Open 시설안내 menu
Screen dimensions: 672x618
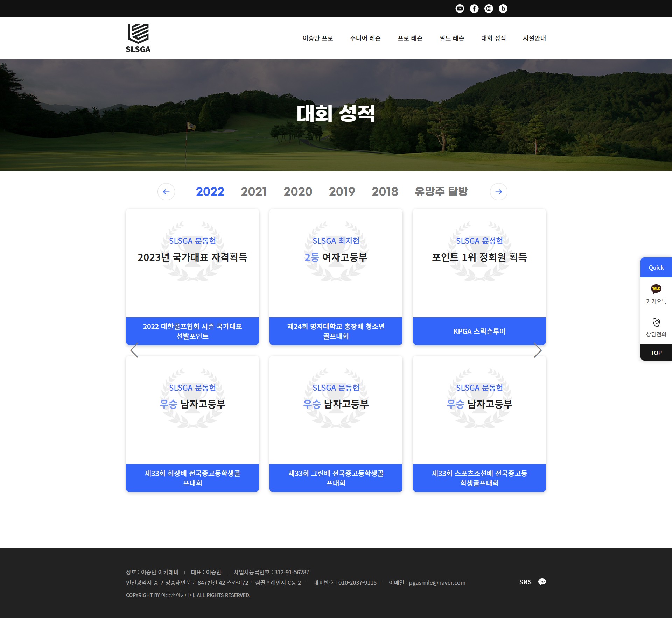(534, 38)
